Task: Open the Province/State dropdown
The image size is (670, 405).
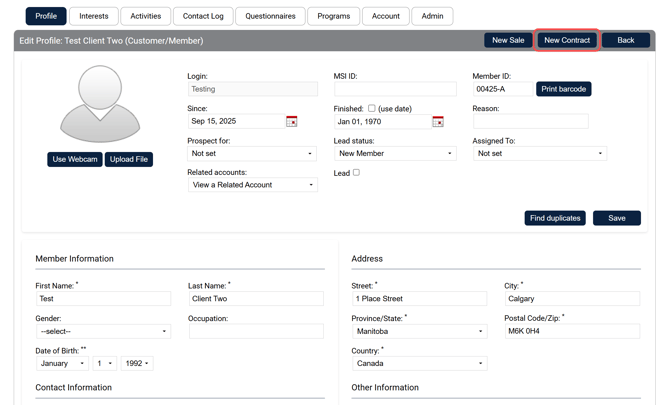Action: click(419, 331)
